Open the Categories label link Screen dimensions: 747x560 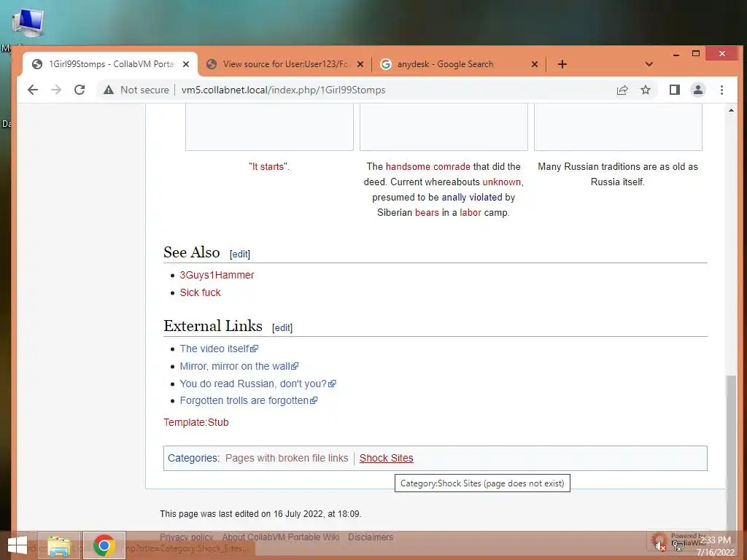193,458
